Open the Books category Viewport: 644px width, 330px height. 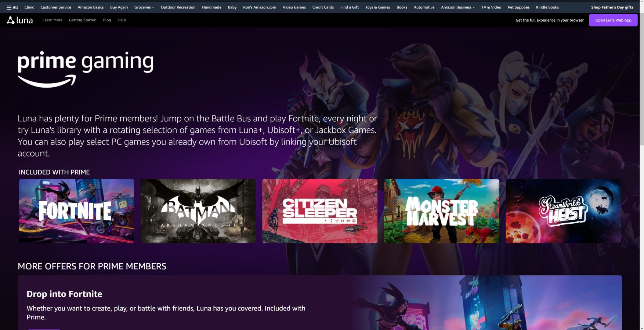click(x=402, y=7)
